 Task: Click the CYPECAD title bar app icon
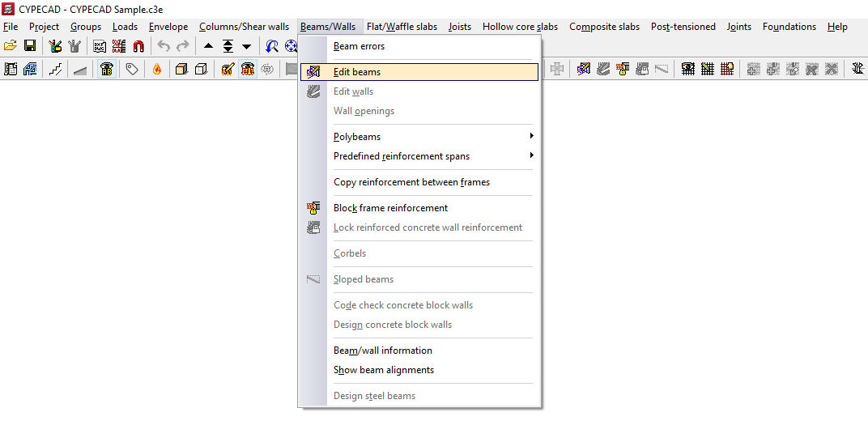point(8,9)
